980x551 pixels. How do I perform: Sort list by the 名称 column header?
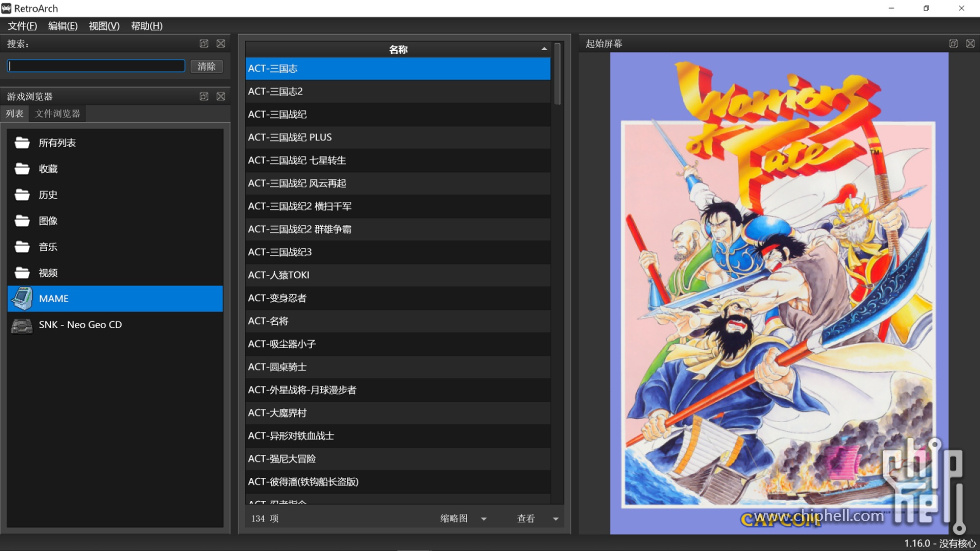[398, 49]
